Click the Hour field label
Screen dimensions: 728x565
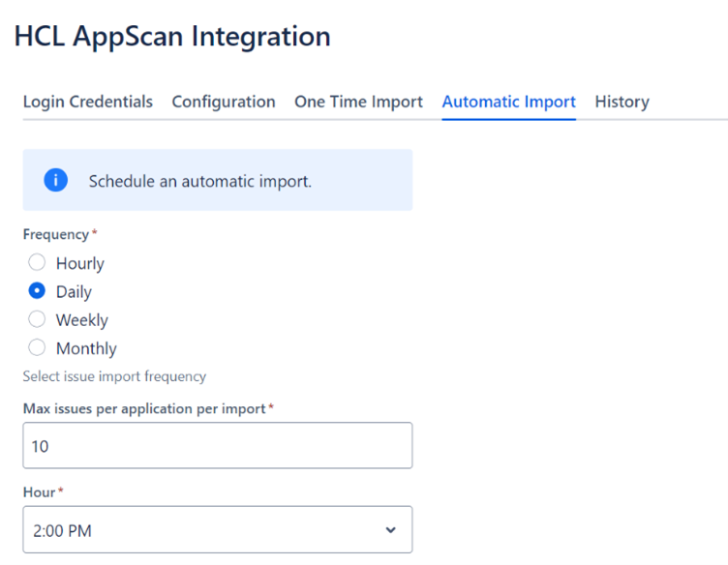(x=40, y=492)
